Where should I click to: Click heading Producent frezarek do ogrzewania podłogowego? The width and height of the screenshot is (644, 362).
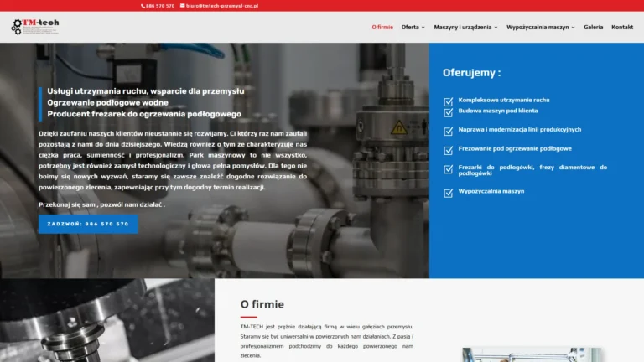click(x=144, y=114)
